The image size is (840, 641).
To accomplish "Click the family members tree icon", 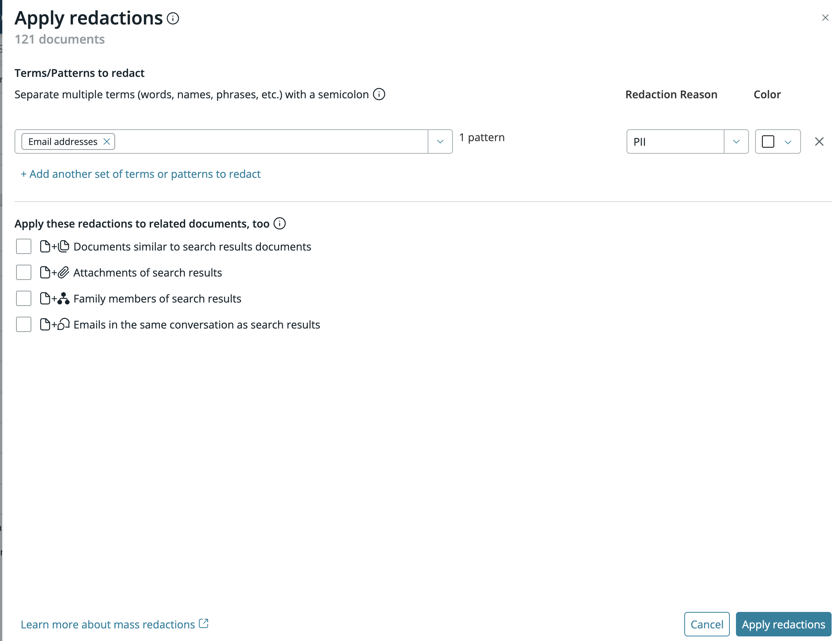I will pyautogui.click(x=63, y=298).
